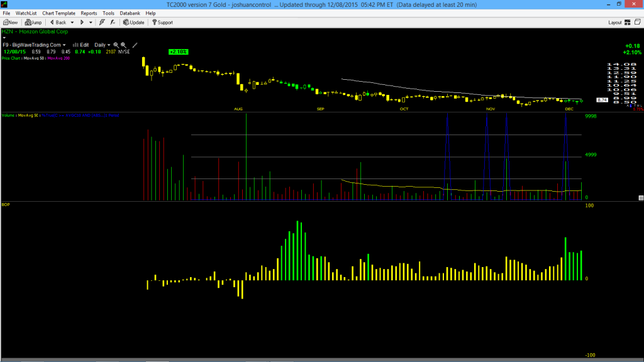Open the Back history dropdown arrow
Image resolution: width=644 pixels, height=362 pixels.
[72, 23]
